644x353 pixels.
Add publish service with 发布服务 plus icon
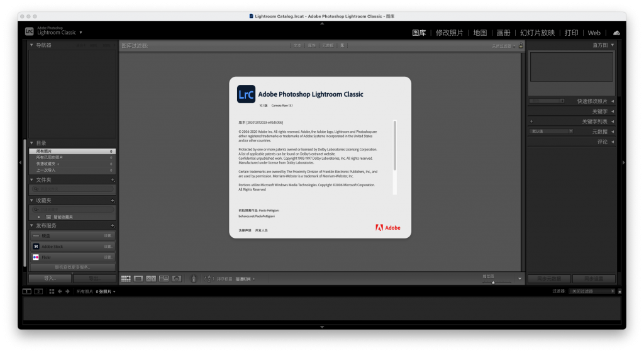click(112, 226)
